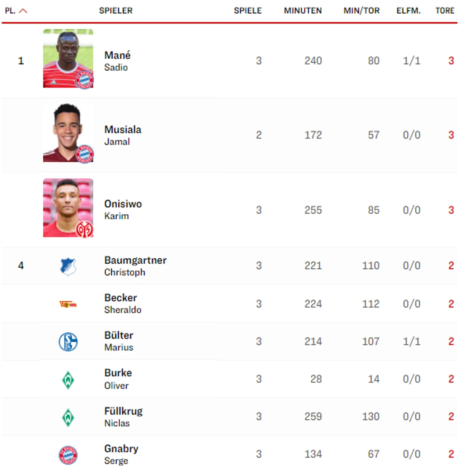Screen dimensions: 476x473
Task: Click Jamal Musiala's portrait photo
Action: [x=65, y=132]
